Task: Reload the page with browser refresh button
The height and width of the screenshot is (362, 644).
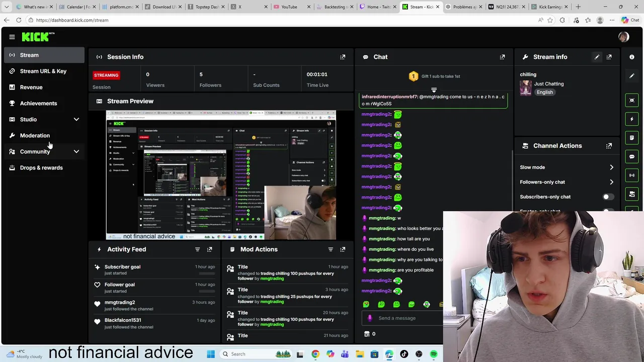Action: tap(19, 20)
